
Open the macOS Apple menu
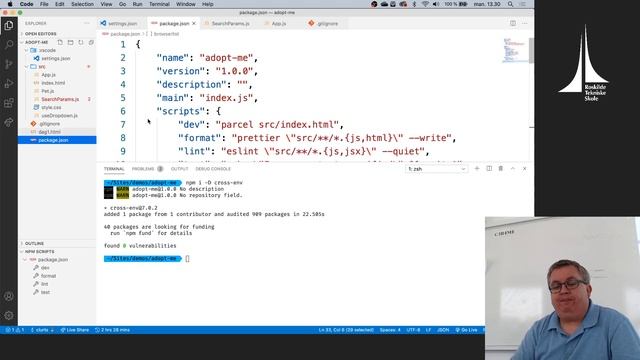[x=10, y=4]
